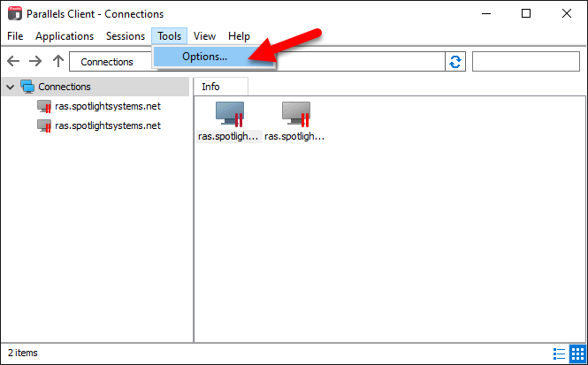This screenshot has width=588, height=365.
Task: Switch to large icons view in status bar
Action: [577, 354]
